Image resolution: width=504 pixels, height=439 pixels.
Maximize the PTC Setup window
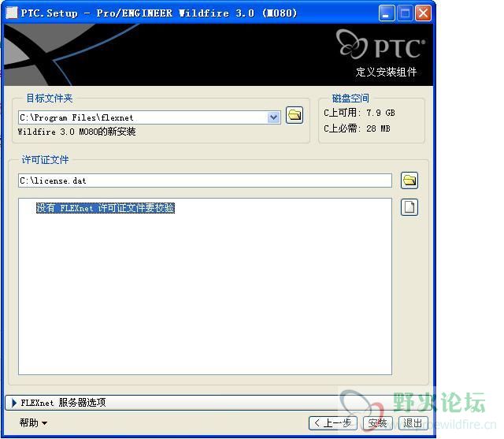405,13
